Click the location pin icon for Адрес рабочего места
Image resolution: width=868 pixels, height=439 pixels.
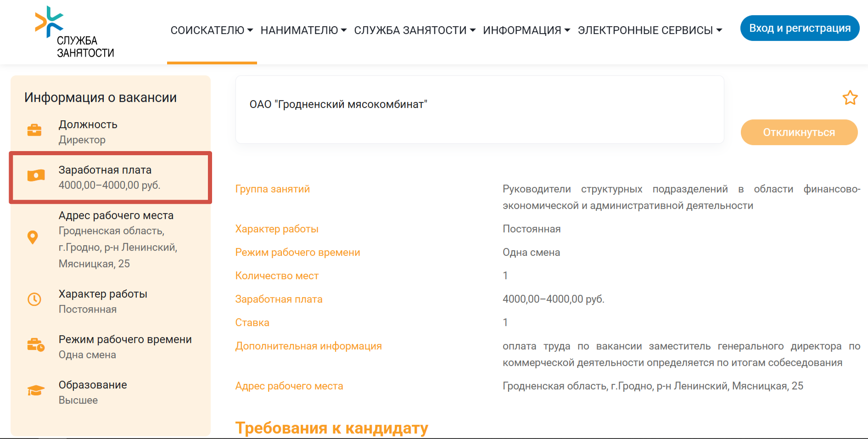[33, 236]
